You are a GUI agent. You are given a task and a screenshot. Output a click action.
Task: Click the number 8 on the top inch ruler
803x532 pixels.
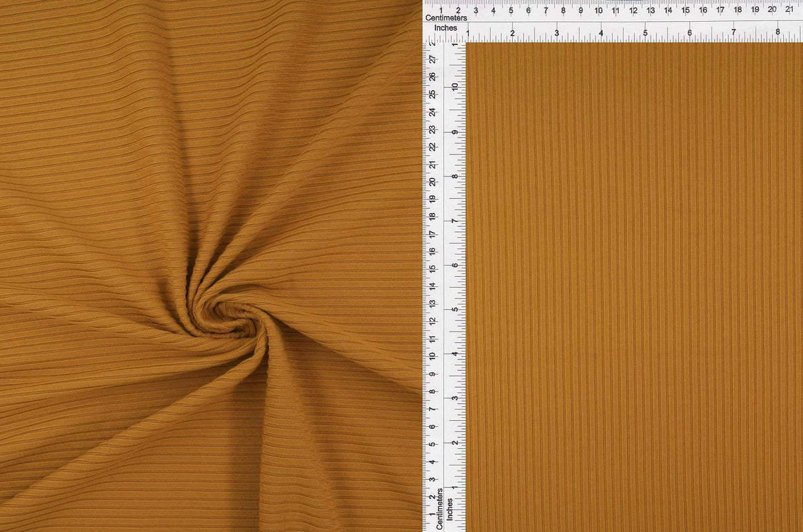pyautogui.click(x=779, y=30)
